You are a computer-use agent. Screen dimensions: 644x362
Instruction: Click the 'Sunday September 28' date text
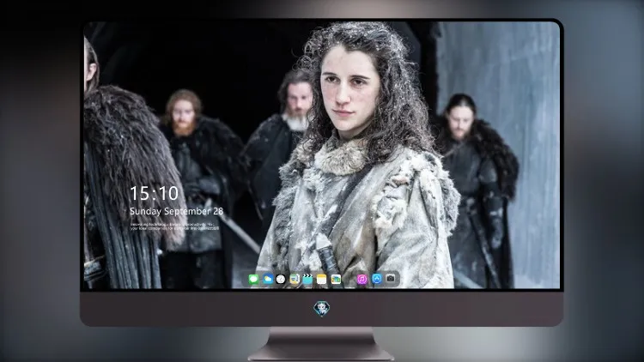pyautogui.click(x=177, y=211)
